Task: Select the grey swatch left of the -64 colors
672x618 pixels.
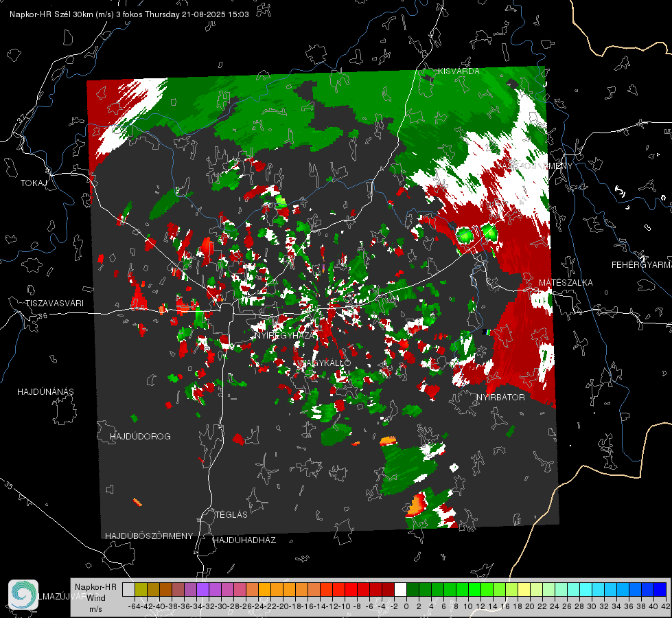Action: point(128,589)
